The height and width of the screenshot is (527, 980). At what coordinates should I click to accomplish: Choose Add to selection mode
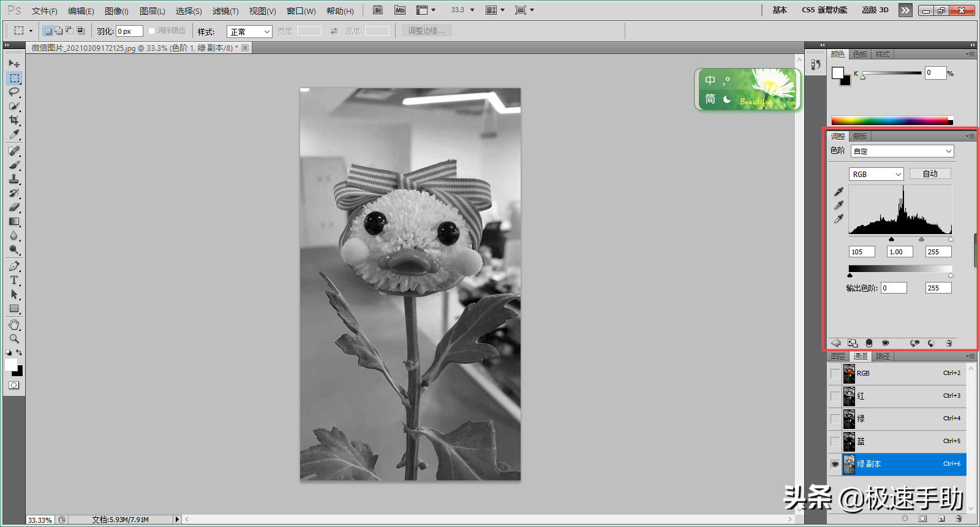point(58,31)
